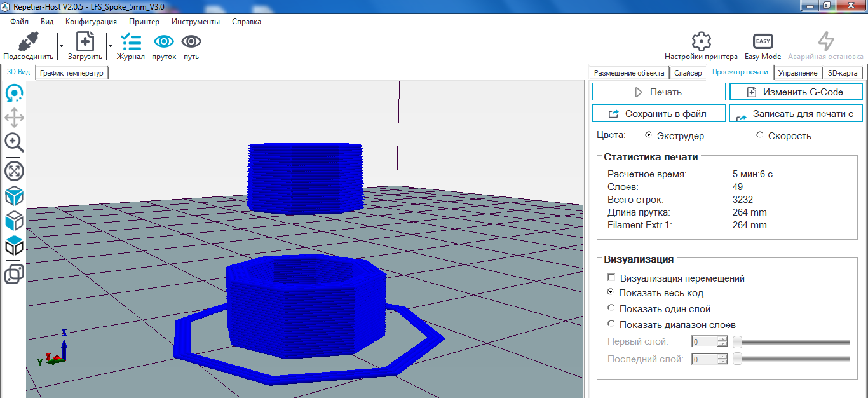Select the move view arrows tool
The image size is (868, 398).
(x=14, y=118)
